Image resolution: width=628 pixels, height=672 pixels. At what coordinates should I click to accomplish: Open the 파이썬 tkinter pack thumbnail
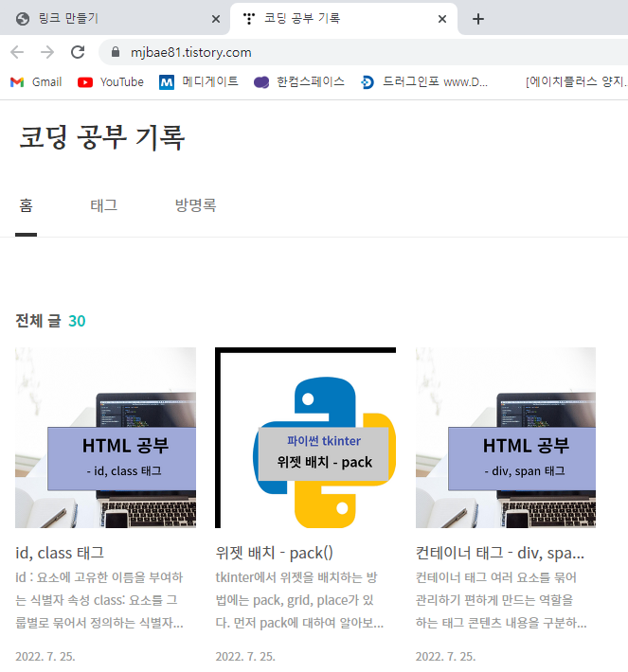305,437
